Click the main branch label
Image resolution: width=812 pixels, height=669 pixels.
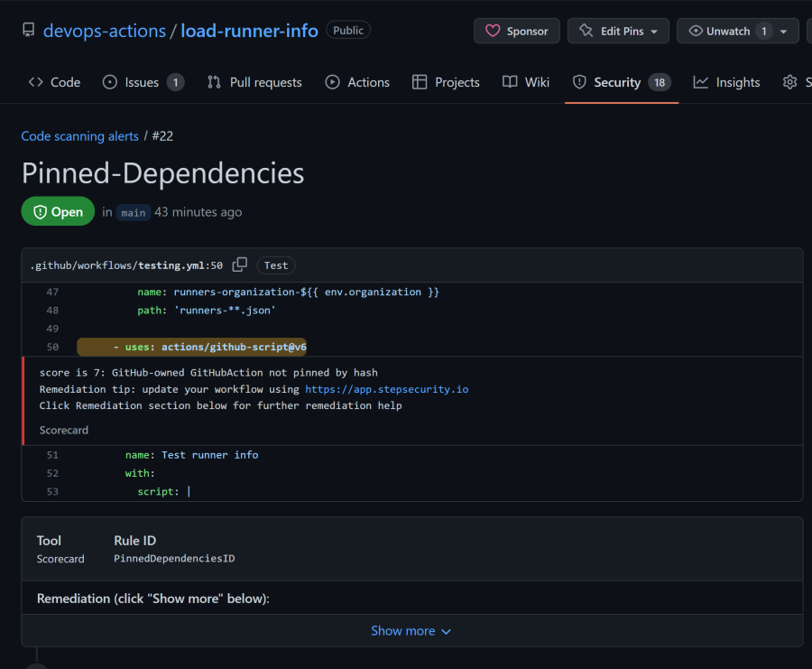pos(134,212)
